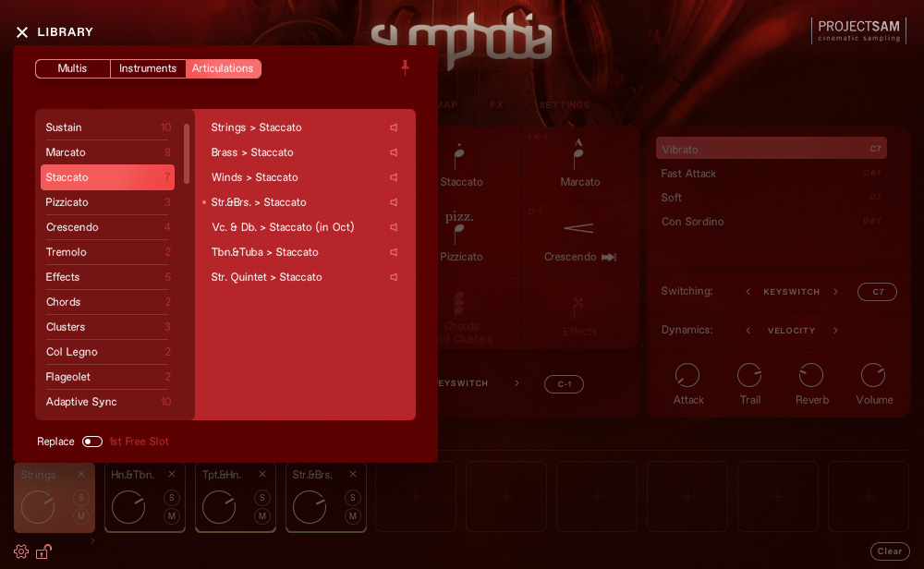Preview Brass > Staccato with speaker icon

point(394,152)
